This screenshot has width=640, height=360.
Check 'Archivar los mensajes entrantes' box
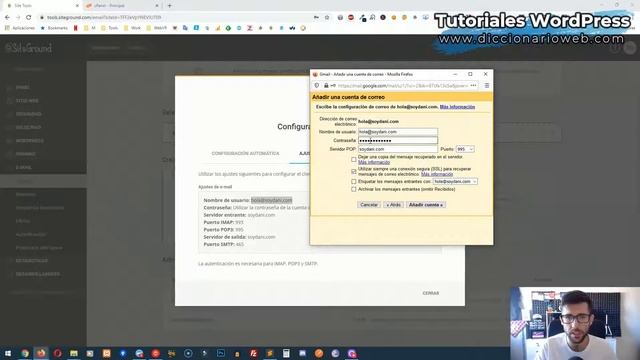click(x=353, y=189)
